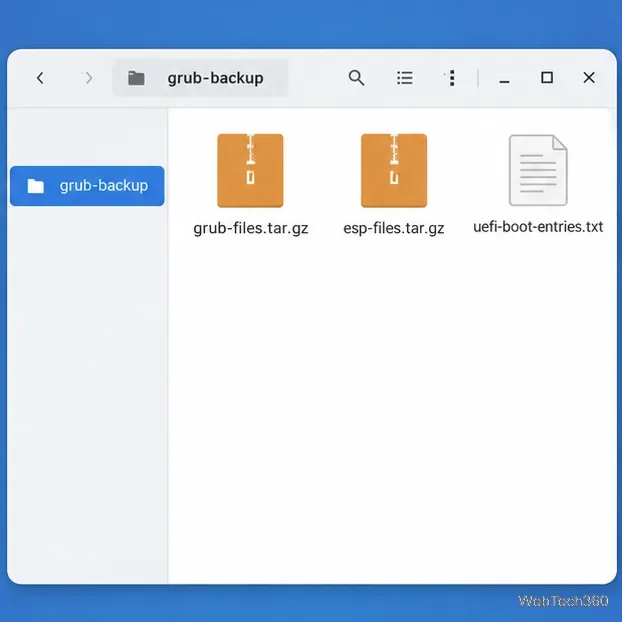
Task: Click the uefi-boot-entries.txt file name
Action: (x=538, y=227)
